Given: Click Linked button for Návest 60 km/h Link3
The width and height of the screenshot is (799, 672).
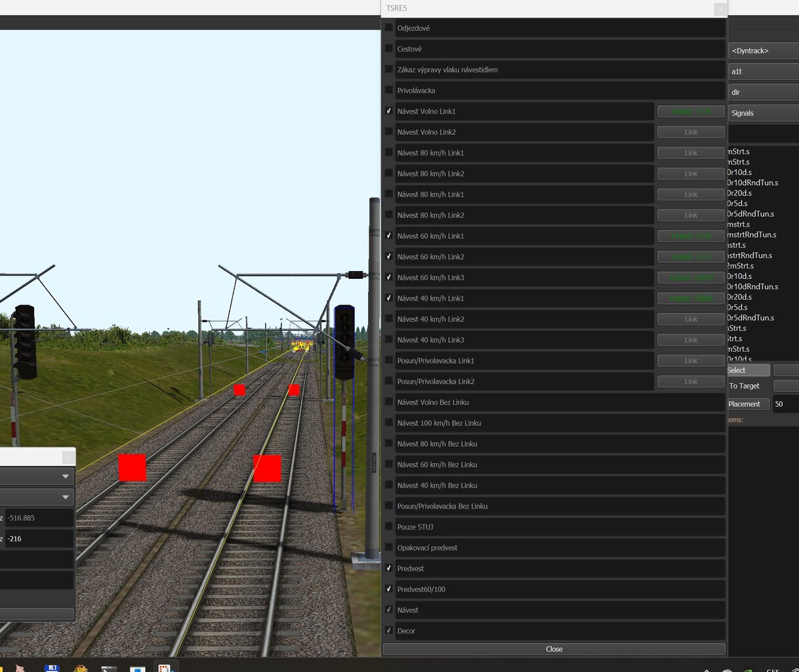Looking at the screenshot, I should coord(691,278).
